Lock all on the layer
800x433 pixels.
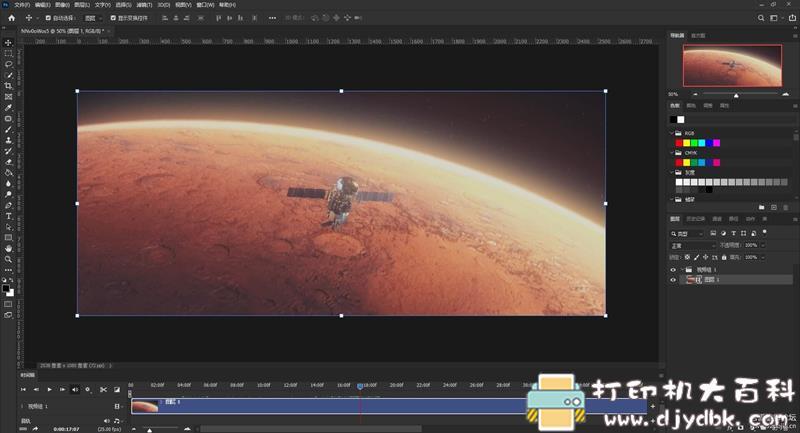pyautogui.click(x=724, y=258)
